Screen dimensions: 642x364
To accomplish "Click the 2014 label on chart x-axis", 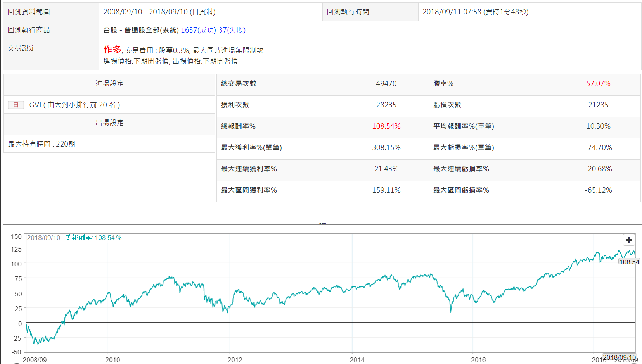I will coord(357,360).
